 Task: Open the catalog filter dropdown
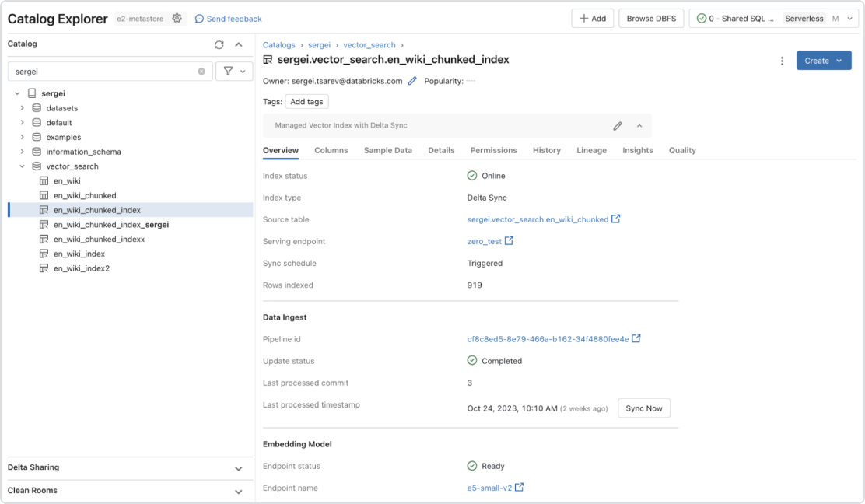[x=234, y=71]
